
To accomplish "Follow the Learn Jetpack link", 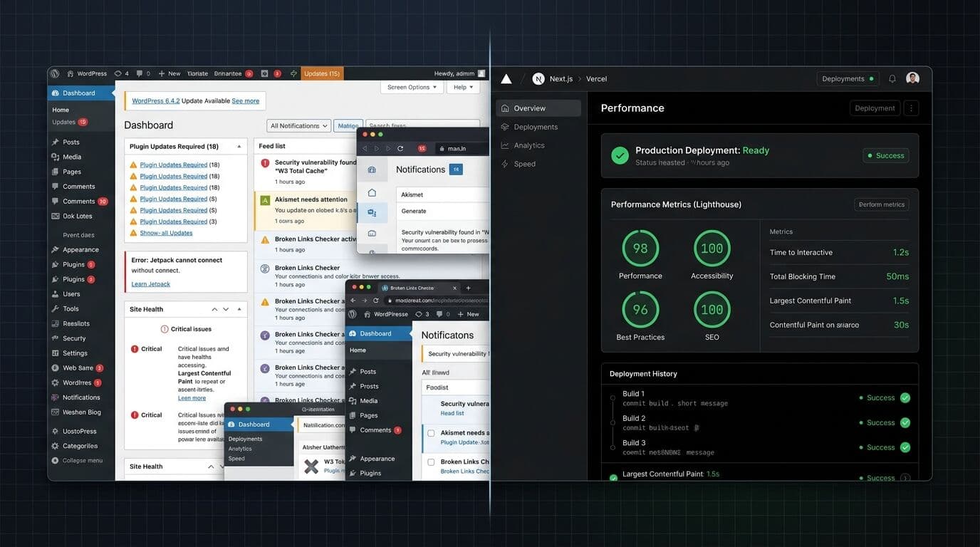I will [150, 284].
